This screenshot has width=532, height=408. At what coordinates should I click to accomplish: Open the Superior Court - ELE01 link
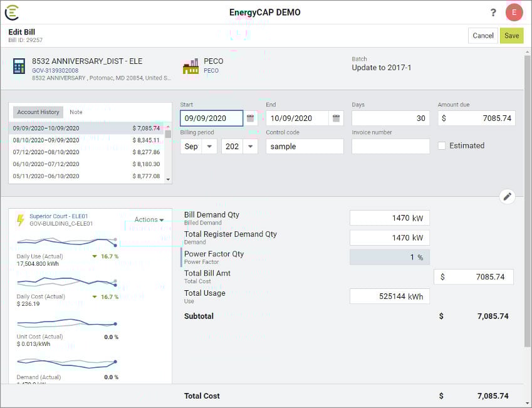tap(59, 216)
